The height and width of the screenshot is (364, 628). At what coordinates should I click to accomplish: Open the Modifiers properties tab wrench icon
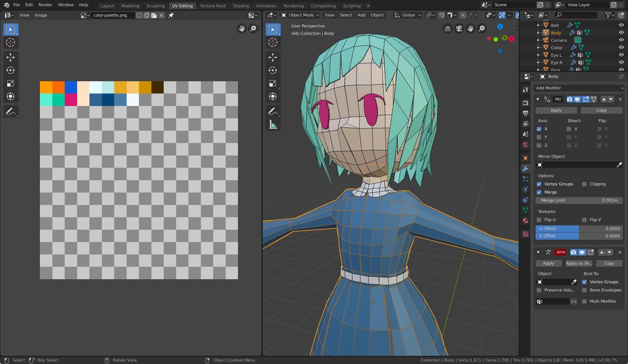click(x=525, y=168)
